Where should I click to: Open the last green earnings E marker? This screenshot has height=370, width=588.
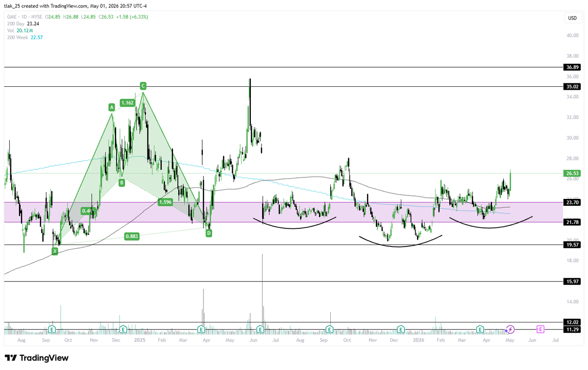(480, 329)
